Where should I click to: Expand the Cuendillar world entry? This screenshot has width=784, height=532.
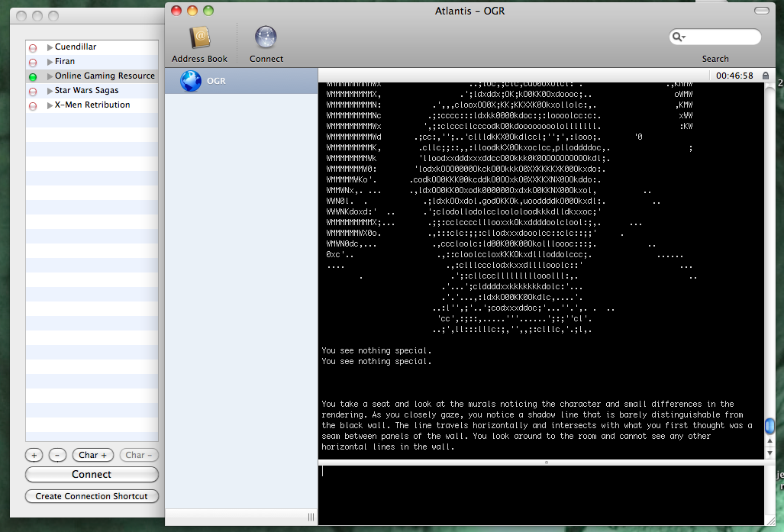click(x=50, y=47)
